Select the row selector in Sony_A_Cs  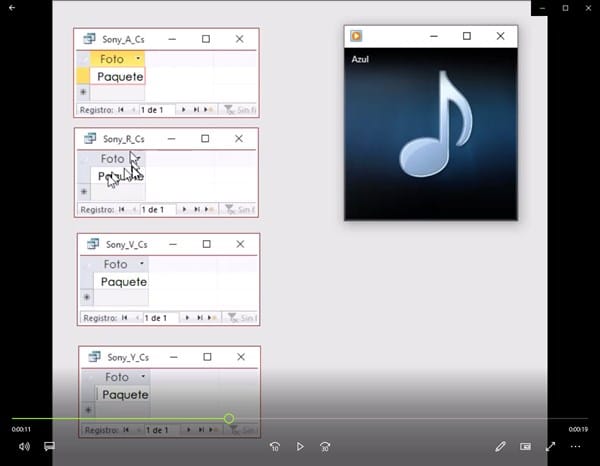[x=83, y=76]
